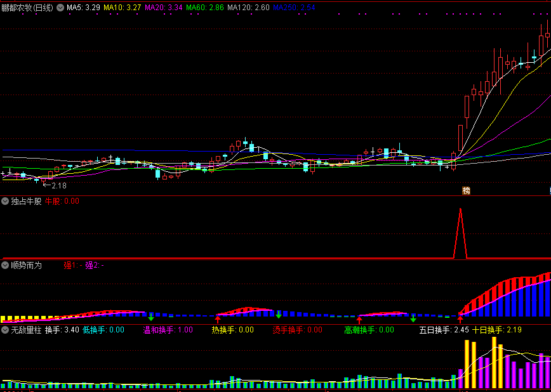Screen dimensions: 551x392
Task: Click the 强1: - value label
Action: [x=73, y=266]
